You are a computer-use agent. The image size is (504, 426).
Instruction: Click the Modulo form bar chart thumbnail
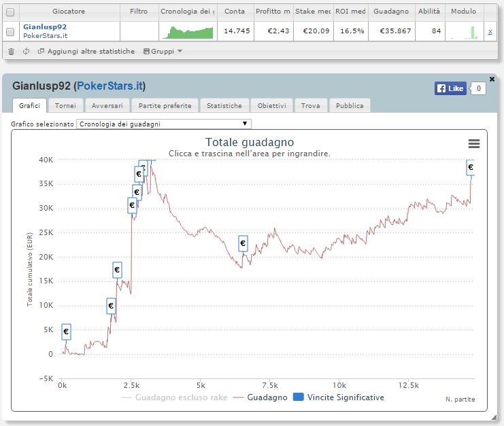465,32
